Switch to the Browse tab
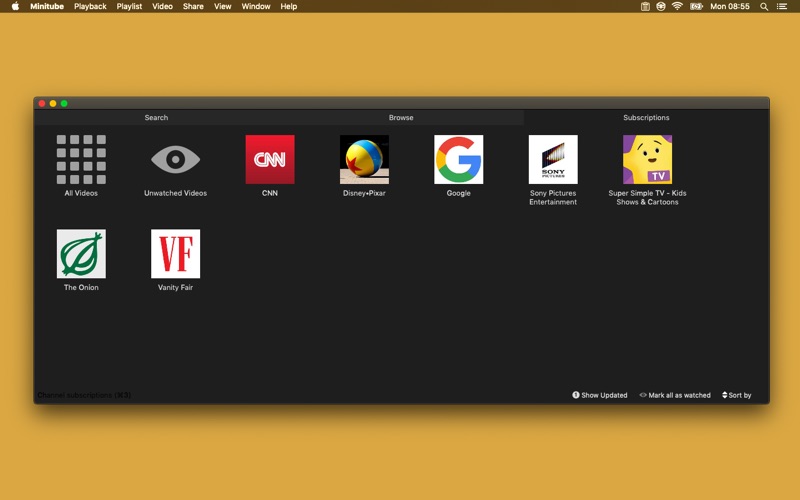This screenshot has width=800, height=500. click(401, 117)
